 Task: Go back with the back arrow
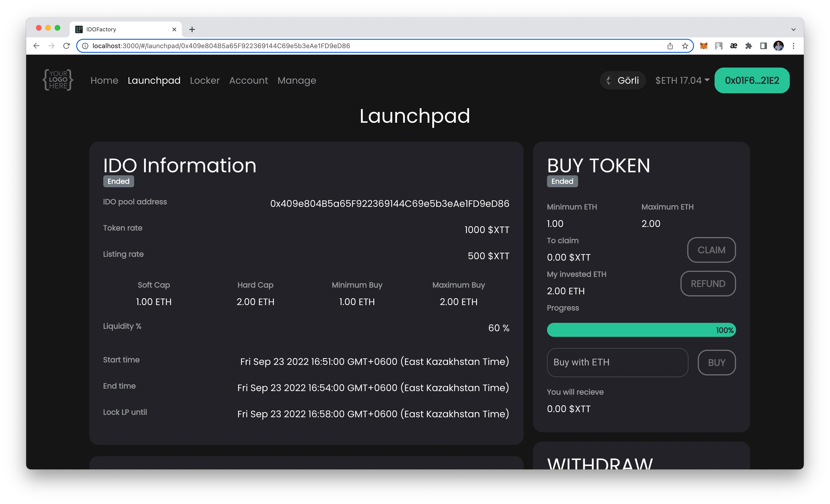[x=36, y=46]
